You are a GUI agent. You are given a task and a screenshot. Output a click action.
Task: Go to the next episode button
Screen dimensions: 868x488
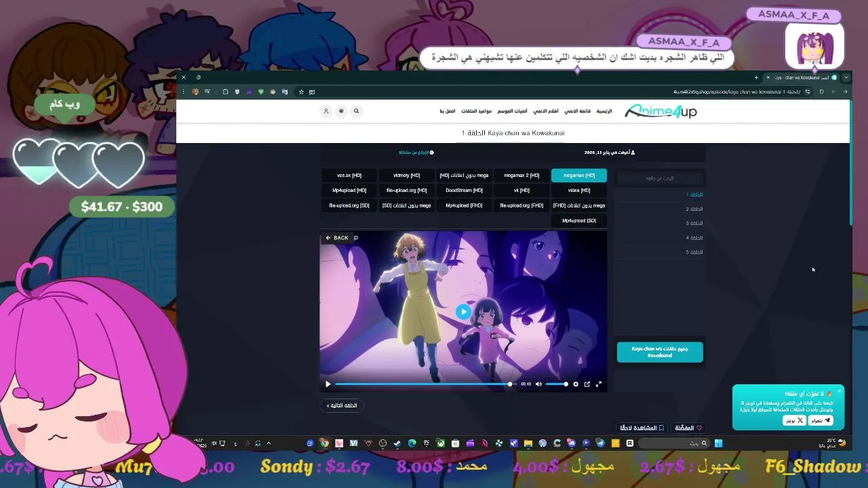[342, 406]
